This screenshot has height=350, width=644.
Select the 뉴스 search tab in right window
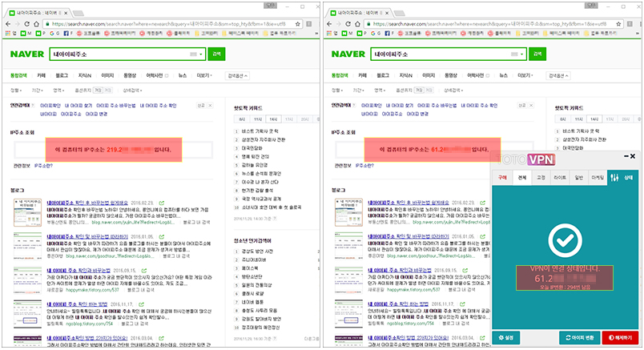click(x=504, y=75)
